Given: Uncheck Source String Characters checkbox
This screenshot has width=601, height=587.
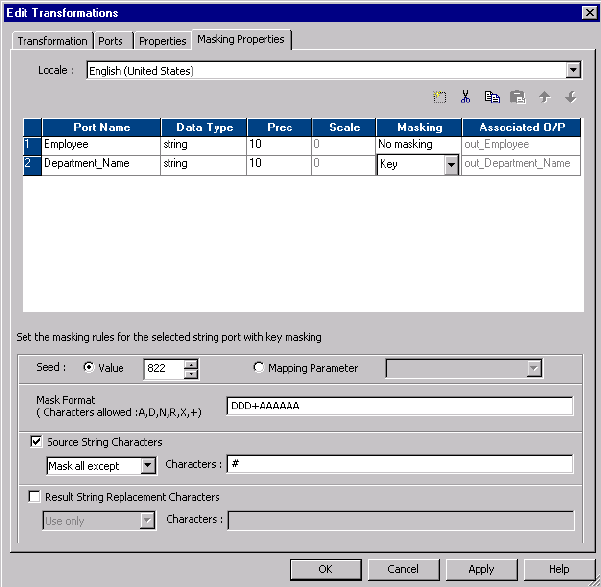Looking at the screenshot, I should point(36,442).
